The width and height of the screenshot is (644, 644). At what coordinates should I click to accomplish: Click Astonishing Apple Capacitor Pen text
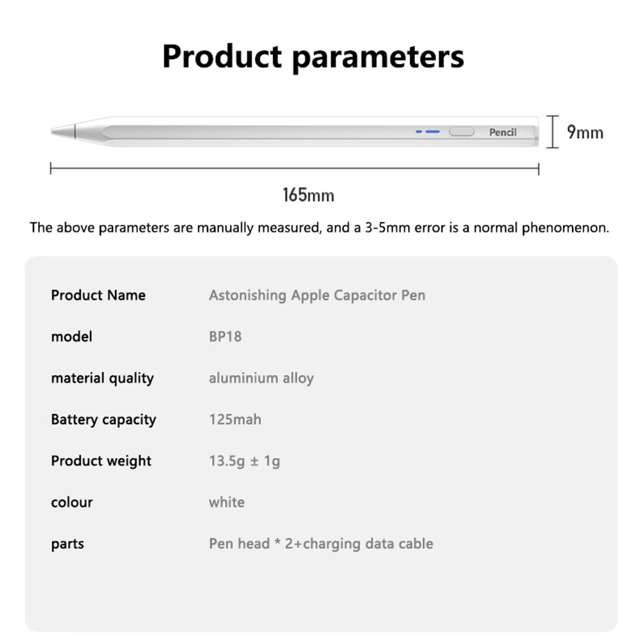point(317,295)
